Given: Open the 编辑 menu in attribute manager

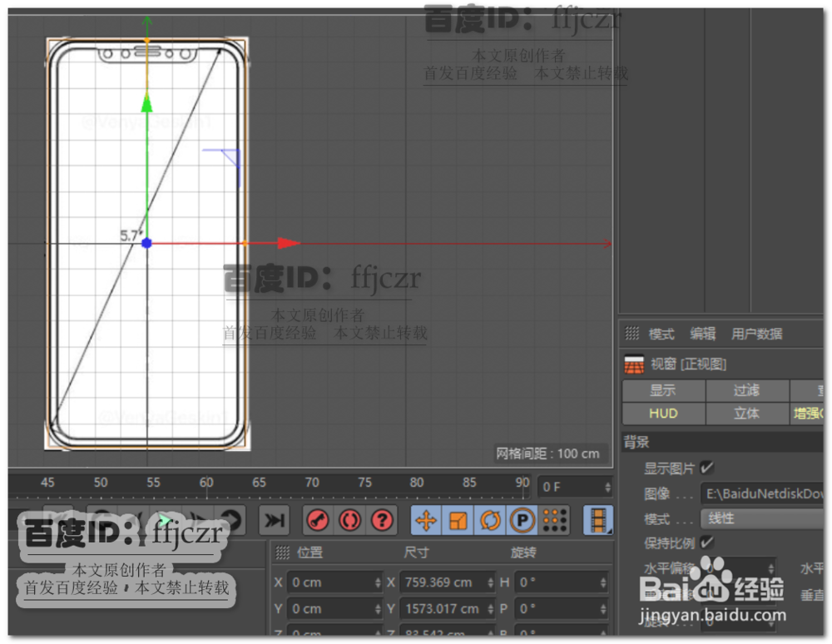Looking at the screenshot, I should (702, 334).
